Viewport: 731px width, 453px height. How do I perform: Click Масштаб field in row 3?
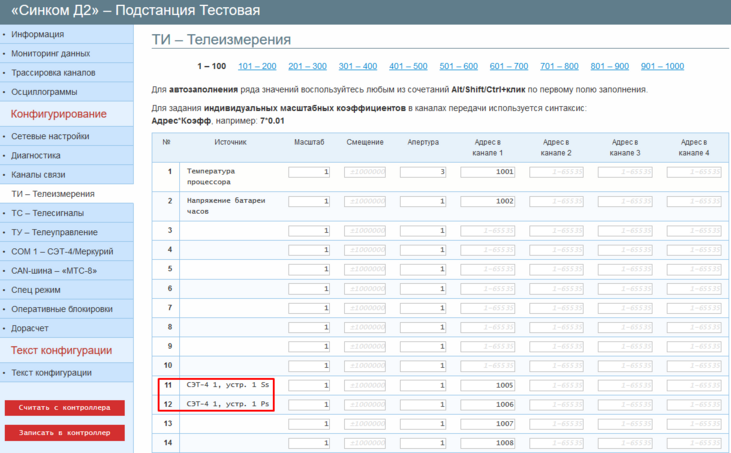pyautogui.click(x=309, y=231)
